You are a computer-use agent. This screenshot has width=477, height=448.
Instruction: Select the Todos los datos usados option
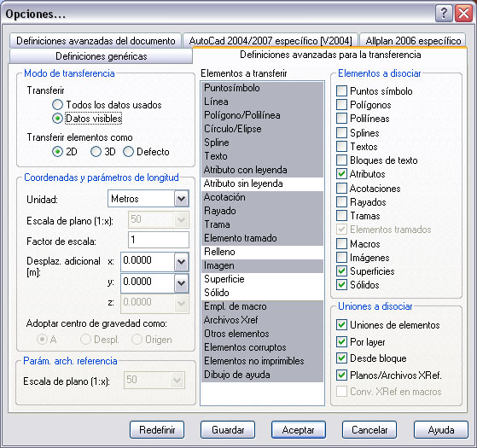(57, 105)
